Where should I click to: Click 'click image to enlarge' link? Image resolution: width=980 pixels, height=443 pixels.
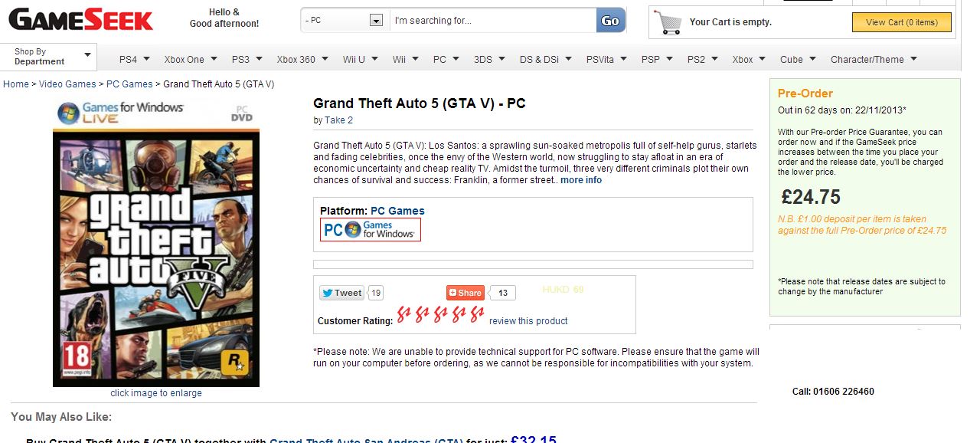tap(156, 393)
